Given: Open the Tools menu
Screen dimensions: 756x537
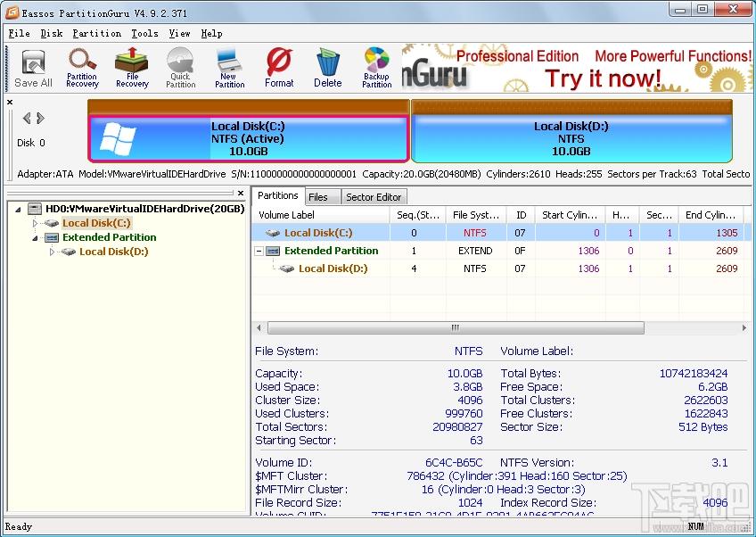Looking at the screenshot, I should [x=144, y=34].
